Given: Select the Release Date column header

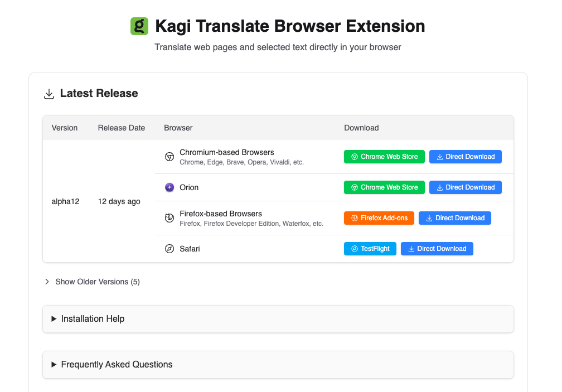Looking at the screenshot, I should click(x=121, y=128).
